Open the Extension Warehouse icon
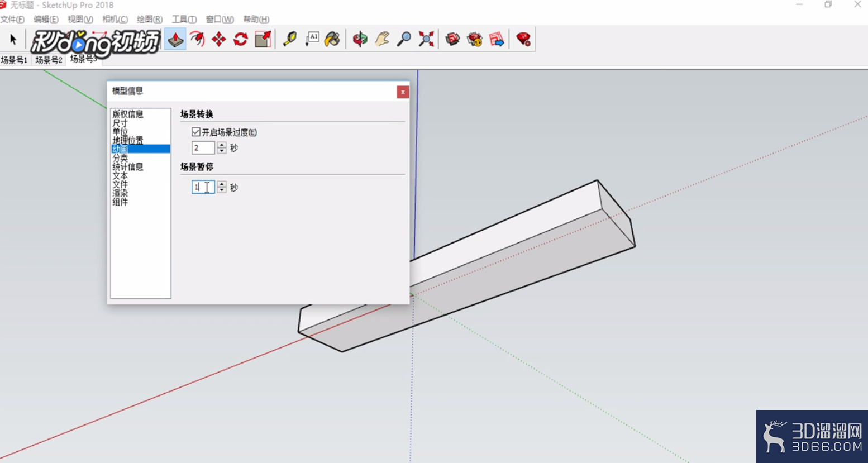 475,39
